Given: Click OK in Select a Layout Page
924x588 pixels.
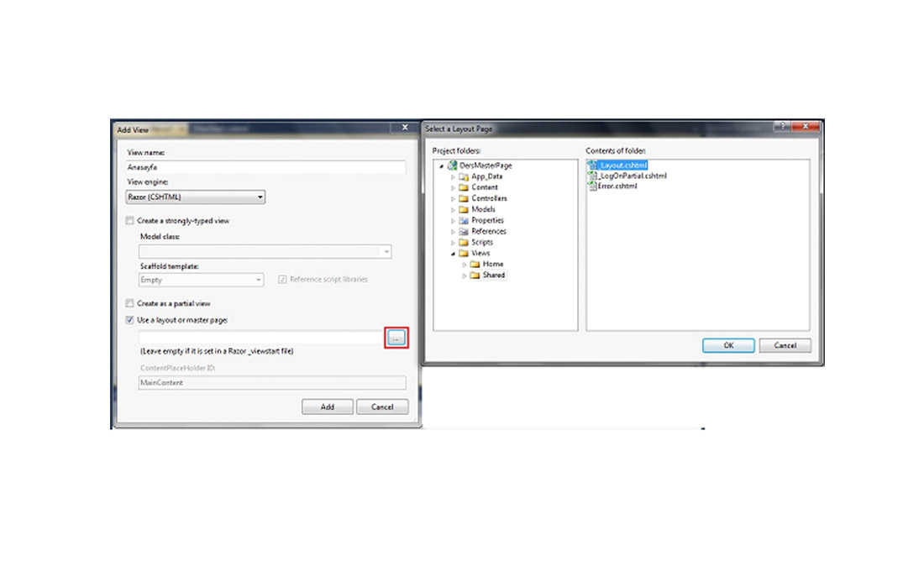Looking at the screenshot, I should 727,345.
